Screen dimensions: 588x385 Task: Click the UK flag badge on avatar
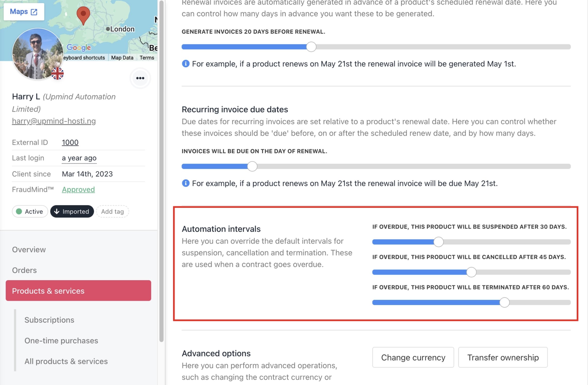(x=58, y=73)
